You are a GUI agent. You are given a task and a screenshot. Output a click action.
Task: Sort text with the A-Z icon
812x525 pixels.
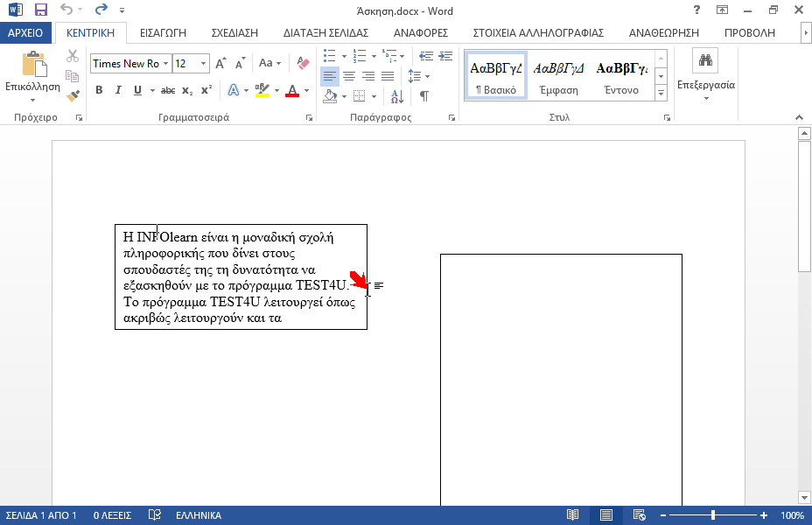pos(397,95)
